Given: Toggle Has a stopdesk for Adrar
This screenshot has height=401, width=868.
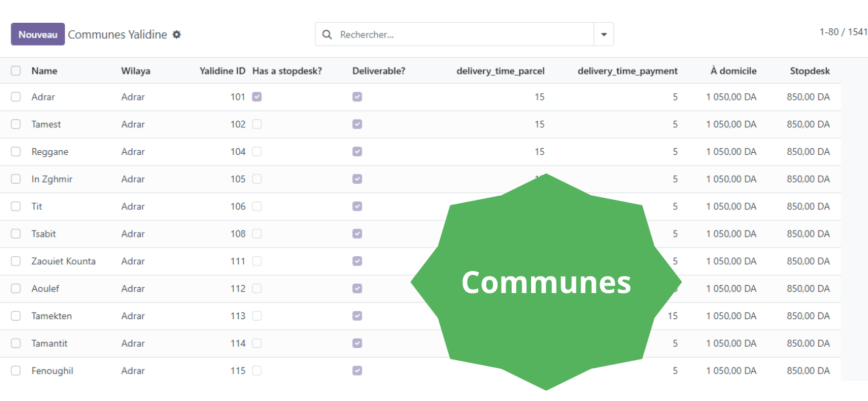Looking at the screenshot, I should [x=257, y=97].
